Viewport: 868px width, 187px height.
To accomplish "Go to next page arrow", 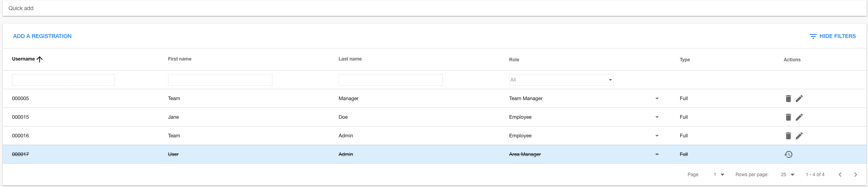I will (x=855, y=175).
